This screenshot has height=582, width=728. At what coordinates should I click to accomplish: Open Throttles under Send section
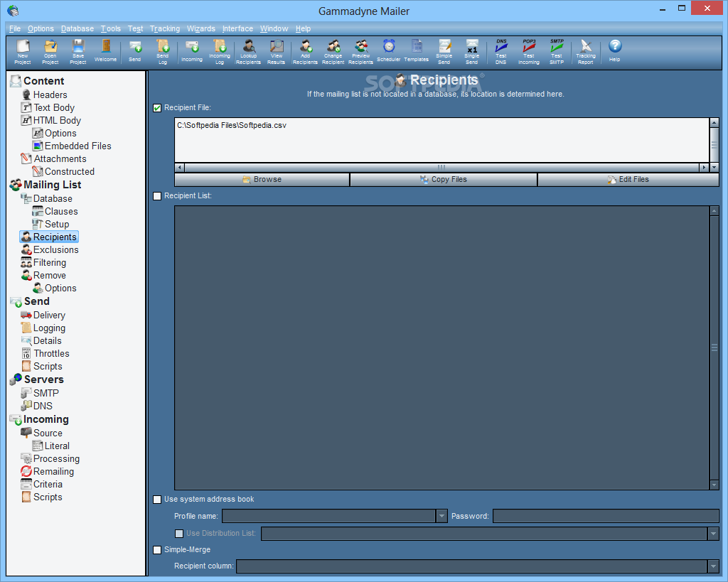click(x=51, y=354)
